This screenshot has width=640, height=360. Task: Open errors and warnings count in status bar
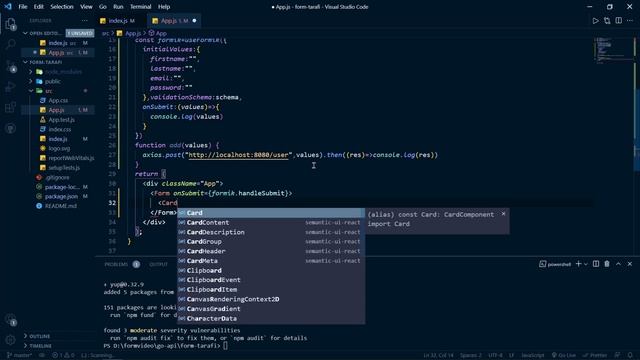pyautogui.click(x=63, y=355)
